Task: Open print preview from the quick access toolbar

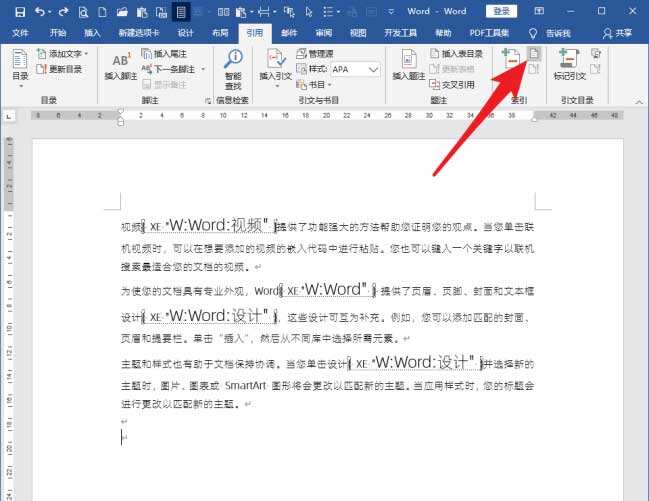Action: [x=83, y=12]
